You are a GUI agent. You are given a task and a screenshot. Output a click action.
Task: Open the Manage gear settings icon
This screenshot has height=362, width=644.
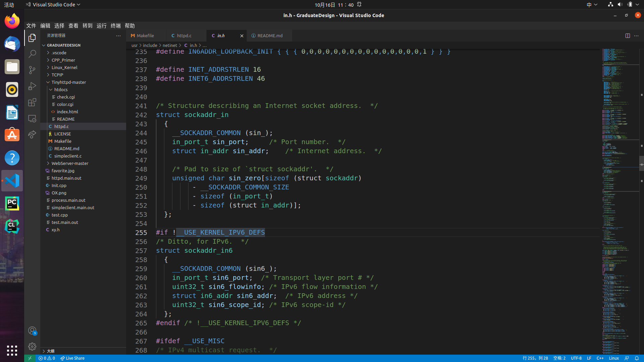point(32,346)
